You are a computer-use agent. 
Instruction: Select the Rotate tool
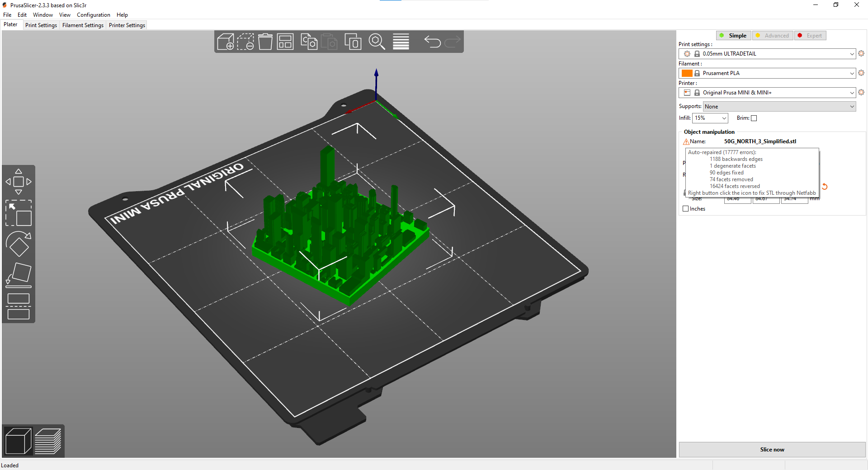tap(19, 244)
